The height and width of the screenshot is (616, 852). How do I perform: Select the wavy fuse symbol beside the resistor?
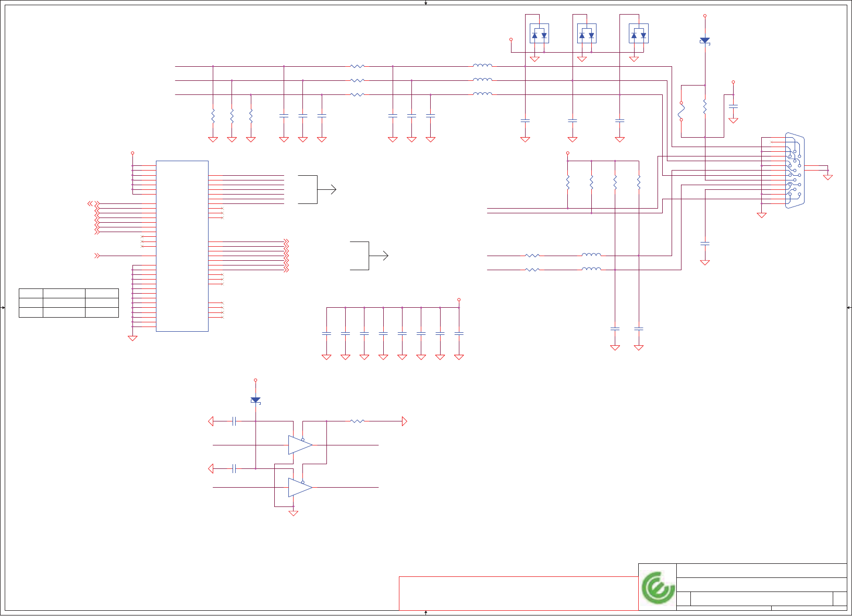pos(681,111)
